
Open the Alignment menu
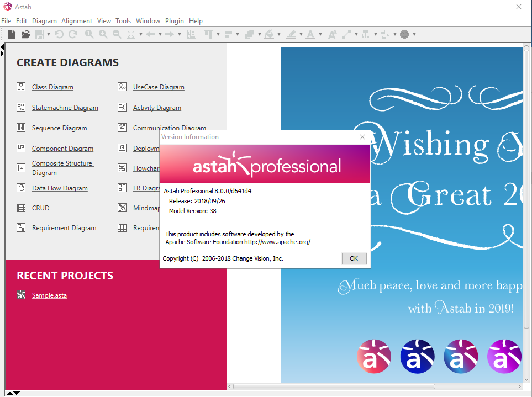point(77,20)
